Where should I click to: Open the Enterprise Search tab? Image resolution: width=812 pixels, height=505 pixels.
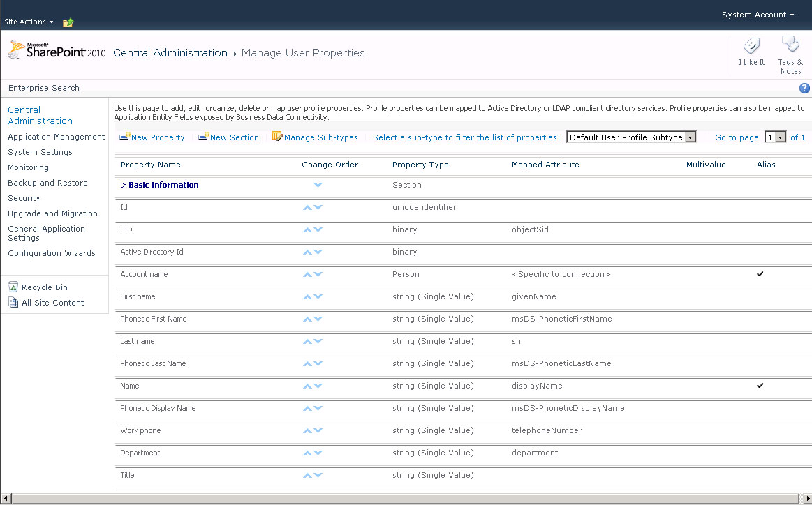(x=44, y=88)
